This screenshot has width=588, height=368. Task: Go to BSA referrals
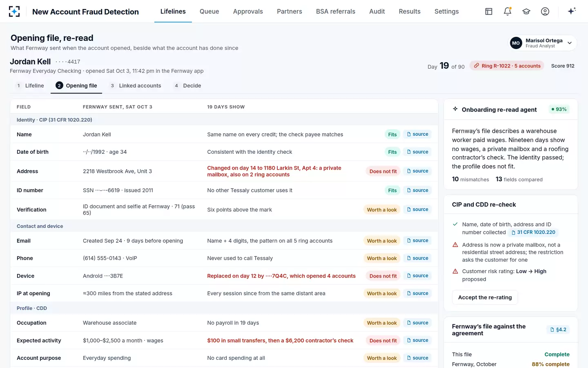[336, 11]
